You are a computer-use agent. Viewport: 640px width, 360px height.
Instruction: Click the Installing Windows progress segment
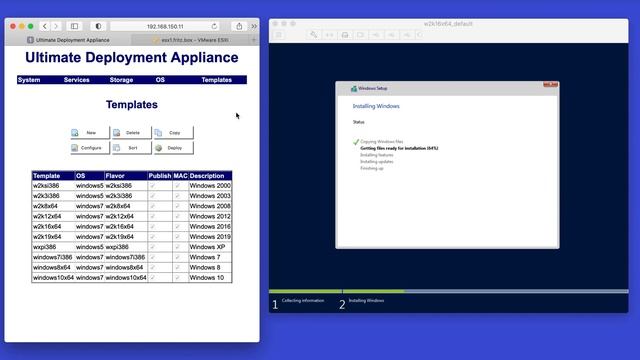[486, 291]
